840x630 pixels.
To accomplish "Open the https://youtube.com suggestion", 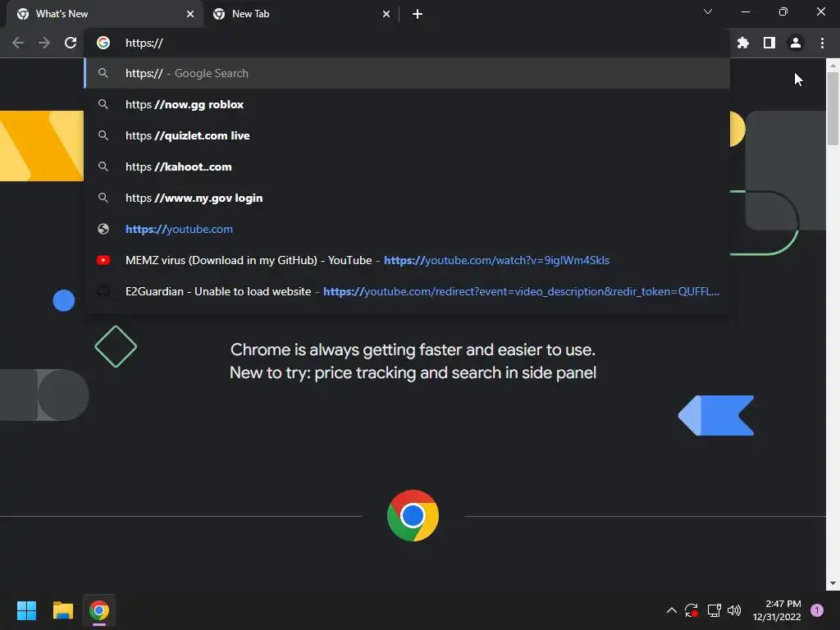I will pyautogui.click(x=407, y=229).
